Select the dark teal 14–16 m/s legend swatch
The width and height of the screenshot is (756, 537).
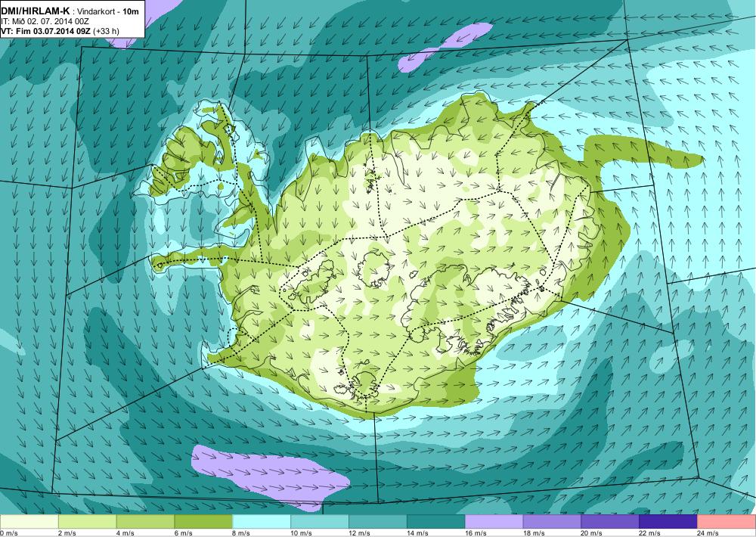click(x=436, y=522)
